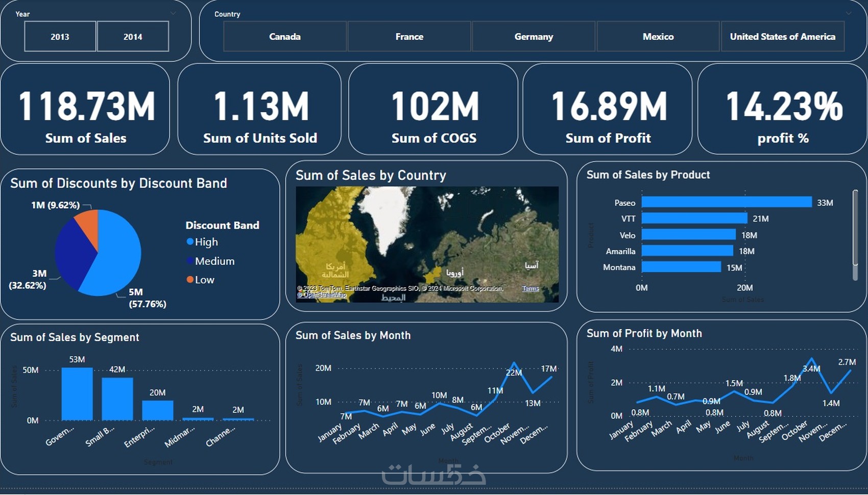Select the Paseo bar in product chart

[727, 202]
